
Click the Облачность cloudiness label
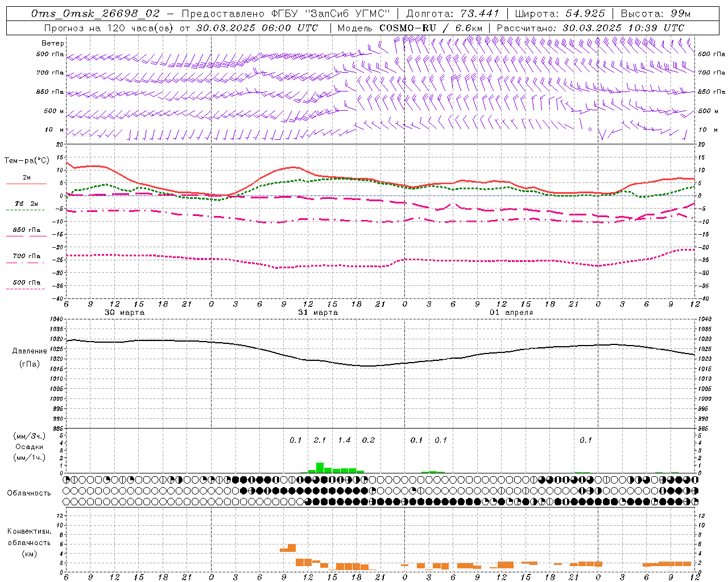pos(29,493)
